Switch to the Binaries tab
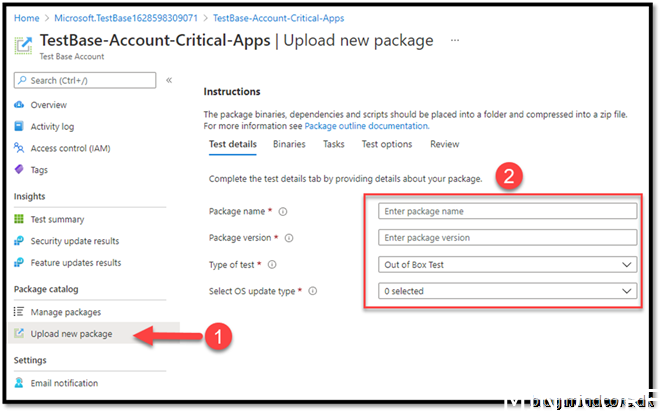Viewport: 661px width, 412px height. point(289,144)
